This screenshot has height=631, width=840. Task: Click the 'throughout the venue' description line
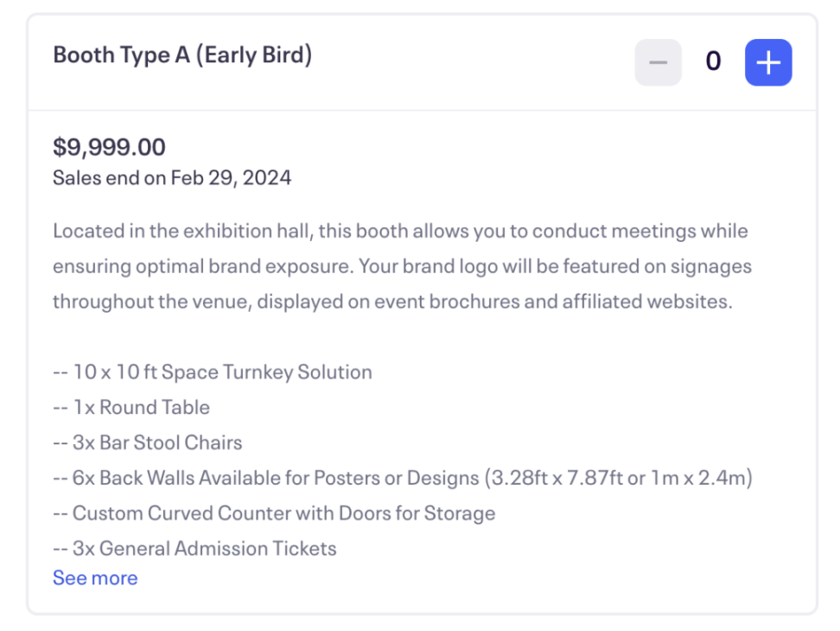click(391, 302)
